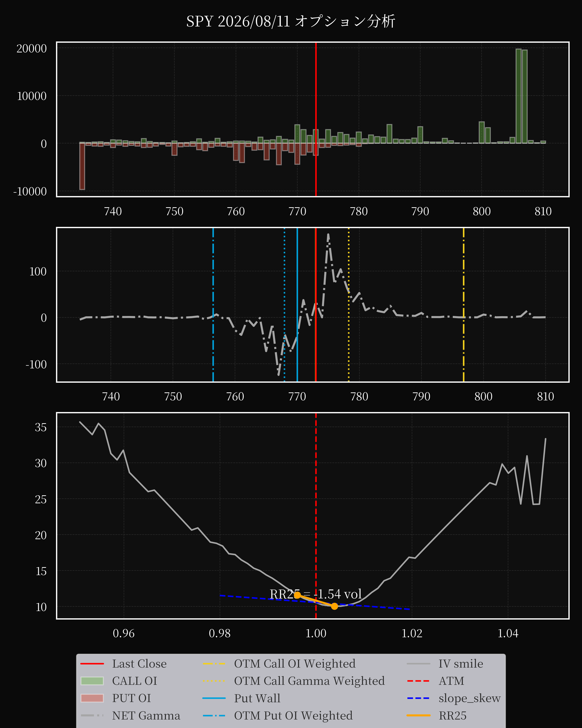Click the y-axis label '20000' in top chart
This screenshot has width=582, height=728.
[x=32, y=49]
